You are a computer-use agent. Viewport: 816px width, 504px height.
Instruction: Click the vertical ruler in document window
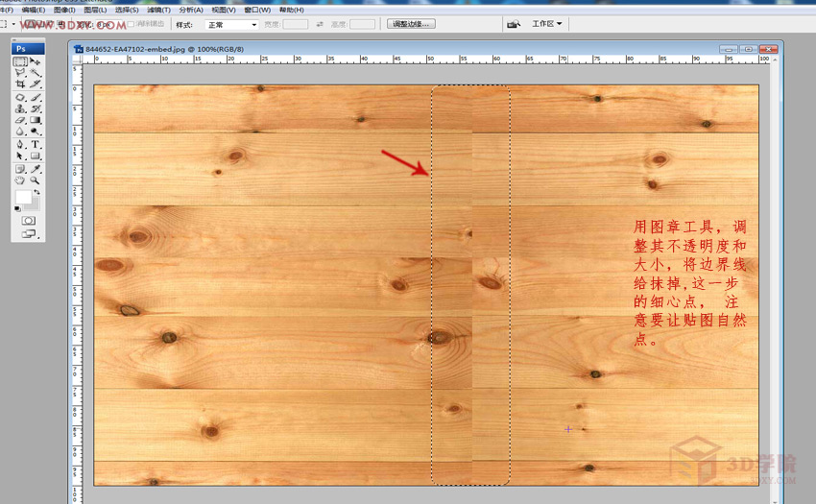coord(77,284)
